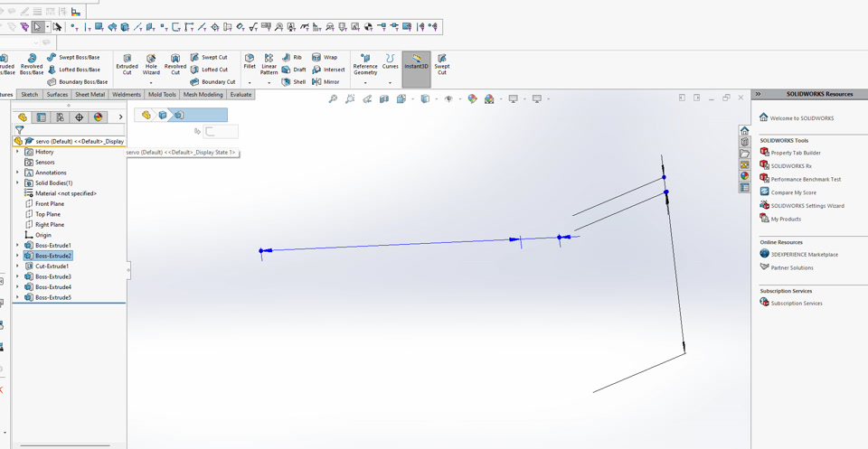Image resolution: width=868 pixels, height=449 pixels.
Task: Choose Swept Boss/Base feature
Action: coord(73,57)
